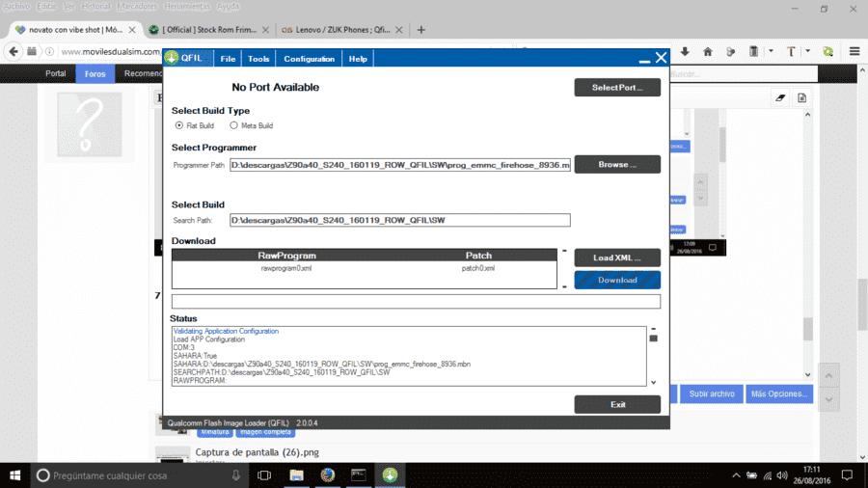Click Exit button in QFIL
The height and width of the screenshot is (488, 868).
[617, 404]
